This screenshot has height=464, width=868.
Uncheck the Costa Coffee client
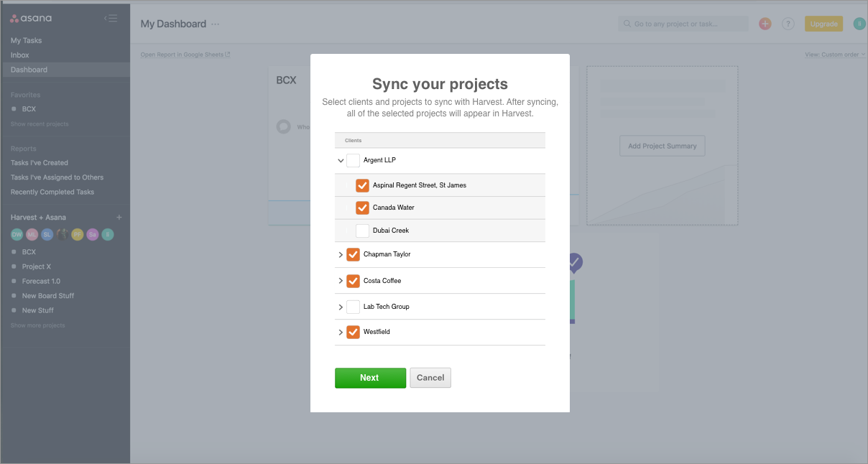(x=353, y=280)
